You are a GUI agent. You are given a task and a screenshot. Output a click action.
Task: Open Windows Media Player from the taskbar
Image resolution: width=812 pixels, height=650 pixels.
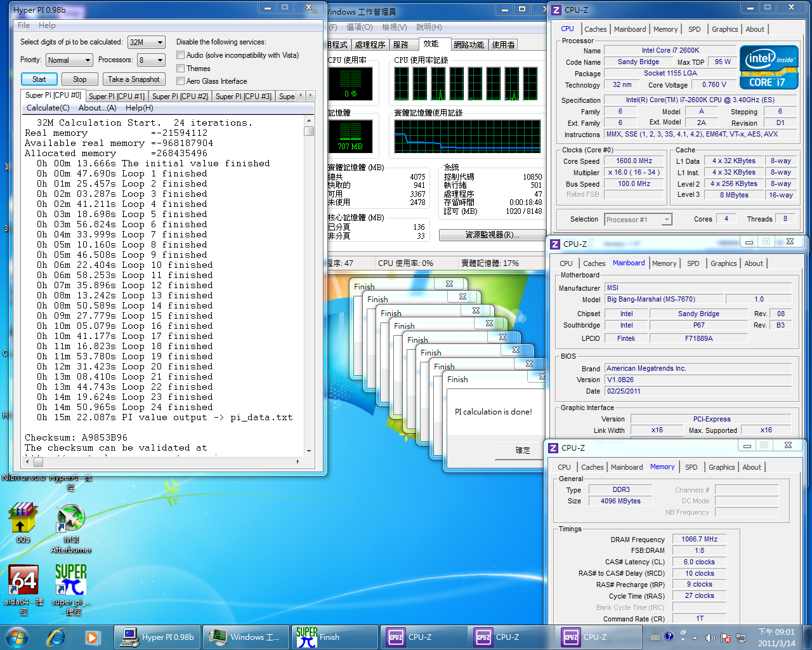click(92, 637)
